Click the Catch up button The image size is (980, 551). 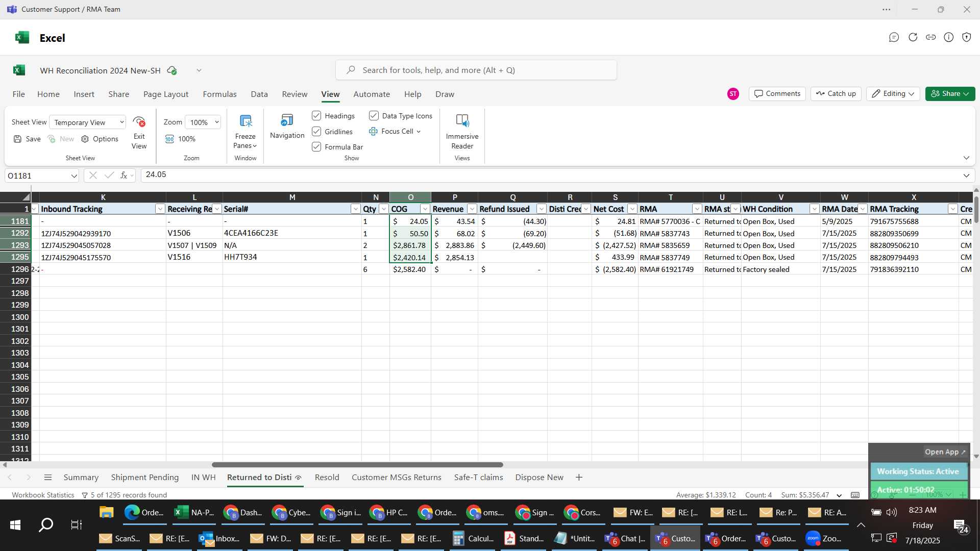click(x=836, y=94)
